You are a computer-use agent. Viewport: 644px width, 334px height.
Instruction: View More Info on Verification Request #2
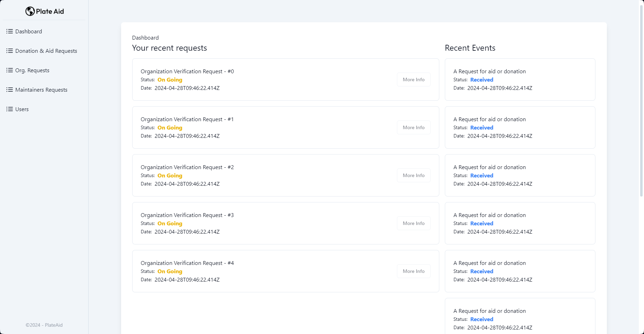coord(414,175)
